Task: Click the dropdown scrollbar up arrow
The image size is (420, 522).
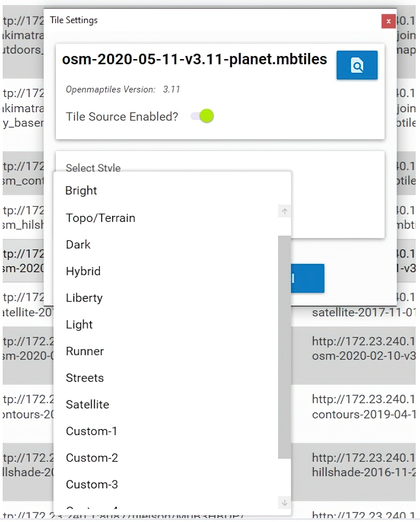Action: tap(284, 211)
